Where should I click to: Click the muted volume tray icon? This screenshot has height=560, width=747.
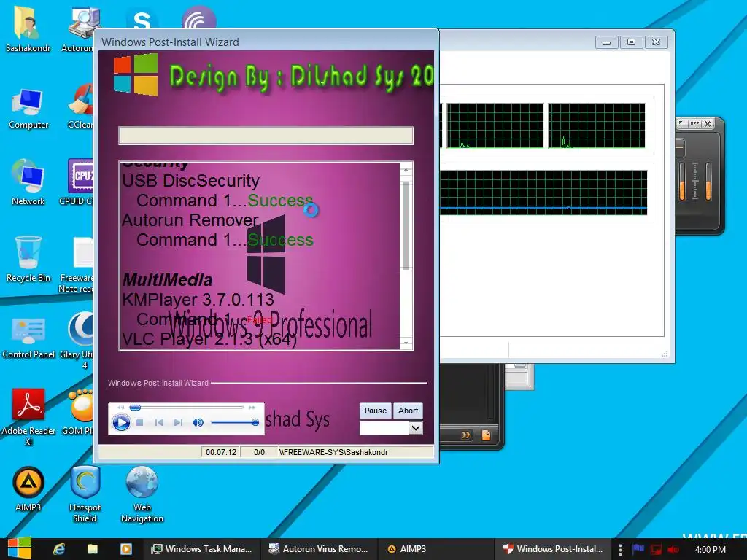pos(673,549)
